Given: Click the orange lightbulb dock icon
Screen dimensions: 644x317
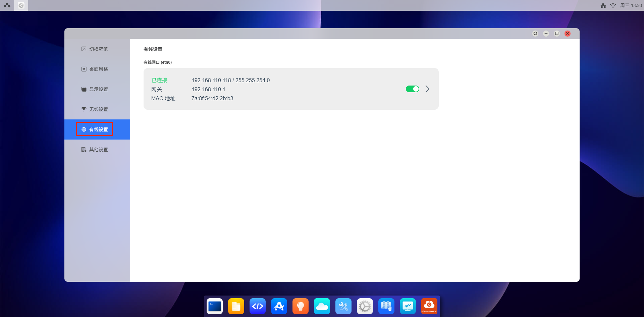Looking at the screenshot, I should pos(301,306).
